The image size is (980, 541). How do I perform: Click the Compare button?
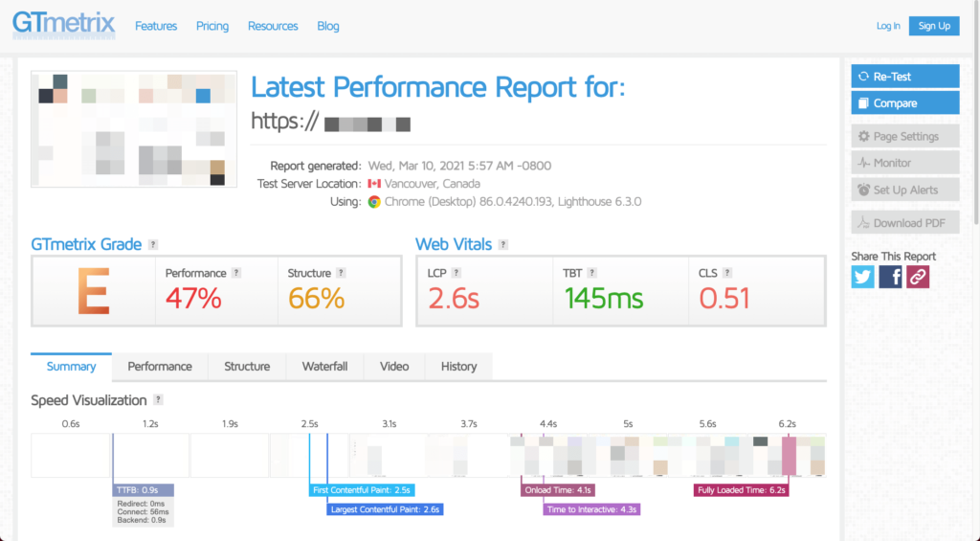pos(905,103)
